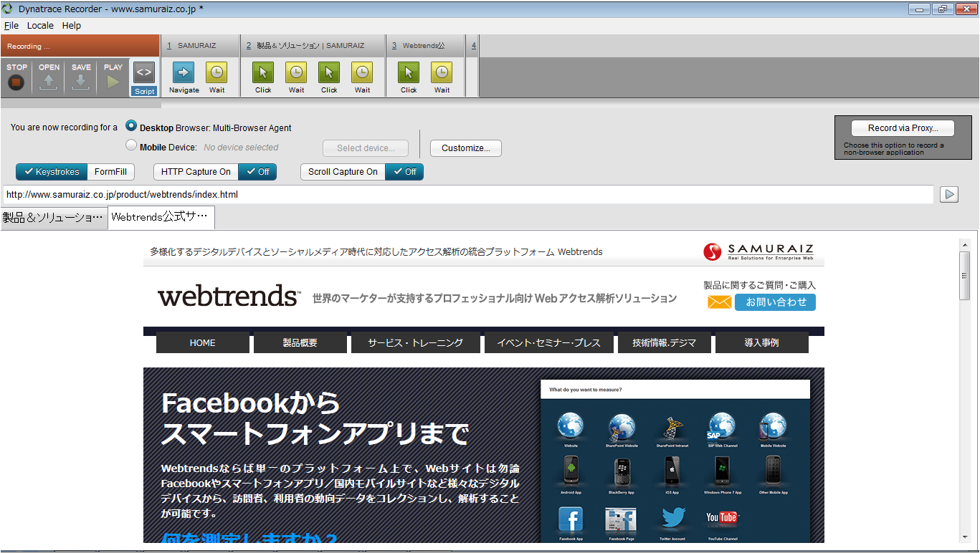Open 製品概要 navigation item
Image resolution: width=980 pixels, height=553 pixels.
click(x=300, y=343)
